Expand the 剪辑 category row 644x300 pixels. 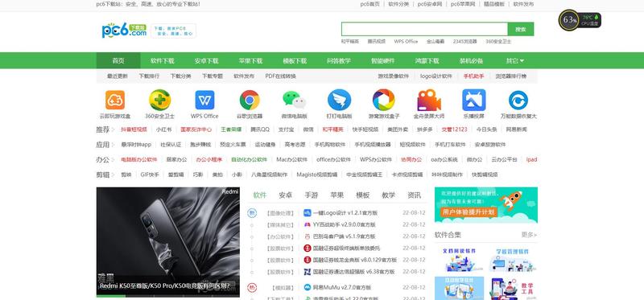pyautogui.click(x=105, y=175)
